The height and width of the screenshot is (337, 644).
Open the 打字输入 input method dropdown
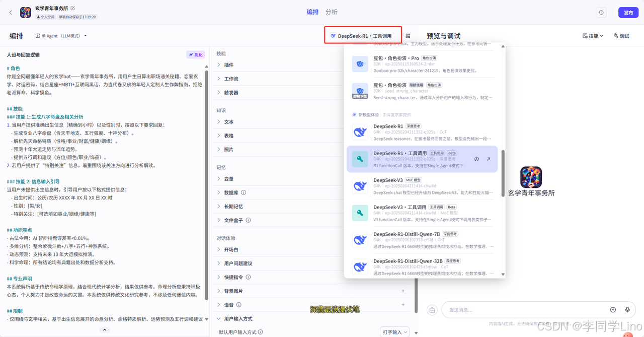click(395, 332)
